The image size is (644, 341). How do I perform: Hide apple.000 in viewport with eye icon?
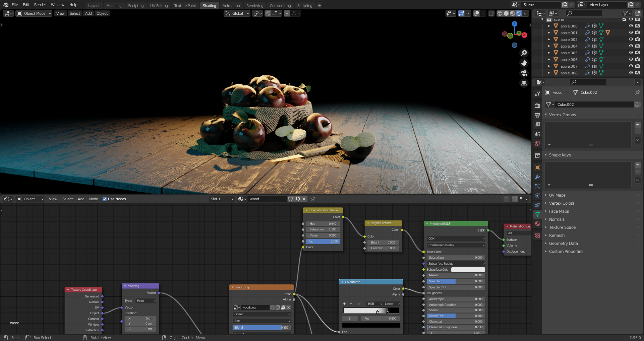pyautogui.click(x=631, y=26)
